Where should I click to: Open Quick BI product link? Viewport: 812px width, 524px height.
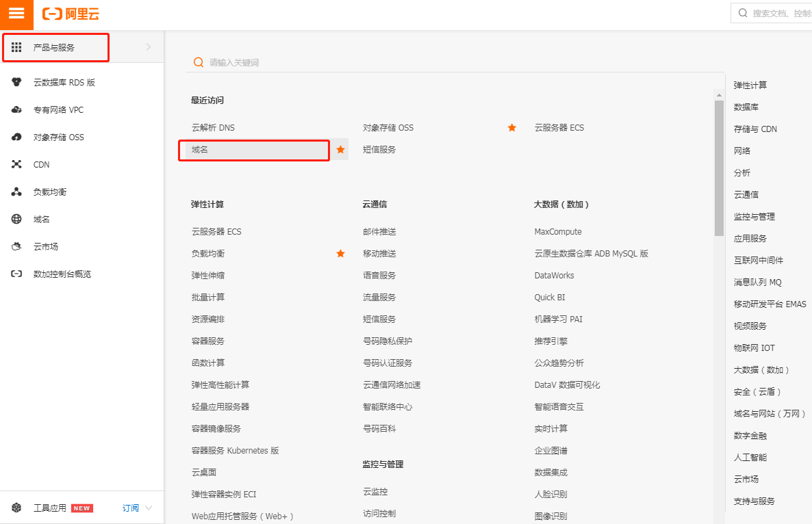[x=550, y=297]
